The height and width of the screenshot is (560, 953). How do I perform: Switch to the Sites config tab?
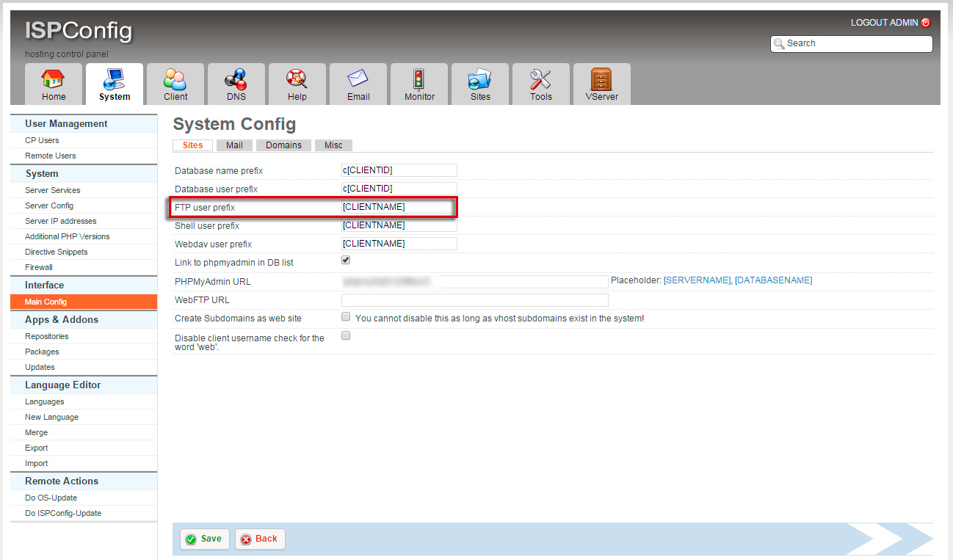pos(192,145)
